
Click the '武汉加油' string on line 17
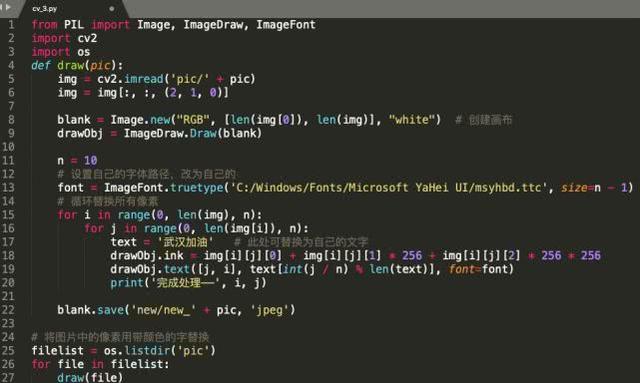[x=185, y=242]
